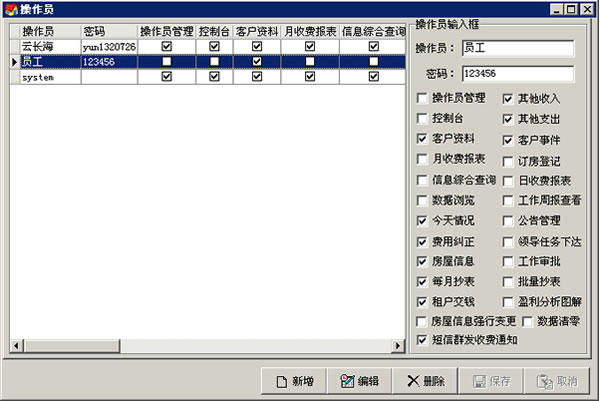Focus the 操作员 name input field
Image resolution: width=600 pixels, height=401 pixels.
tap(518, 48)
